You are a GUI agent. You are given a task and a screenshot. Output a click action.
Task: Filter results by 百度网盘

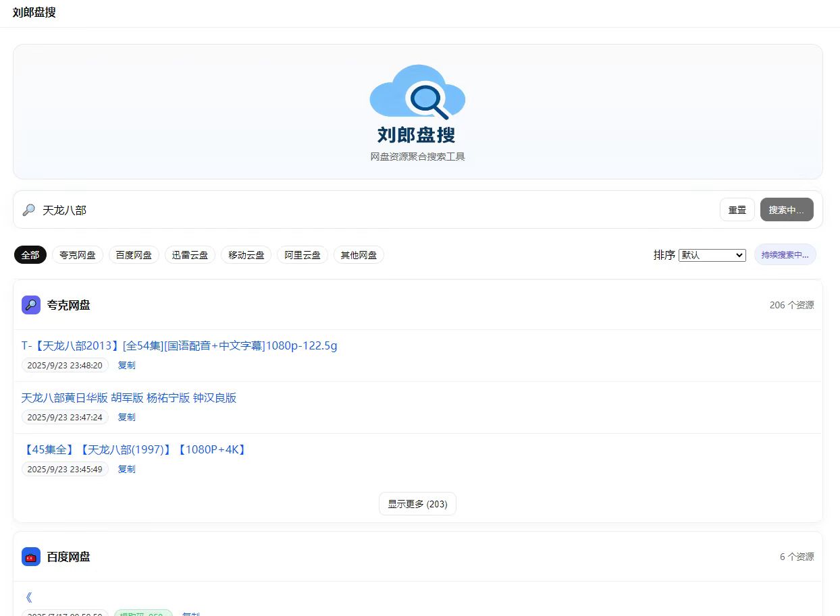(134, 255)
